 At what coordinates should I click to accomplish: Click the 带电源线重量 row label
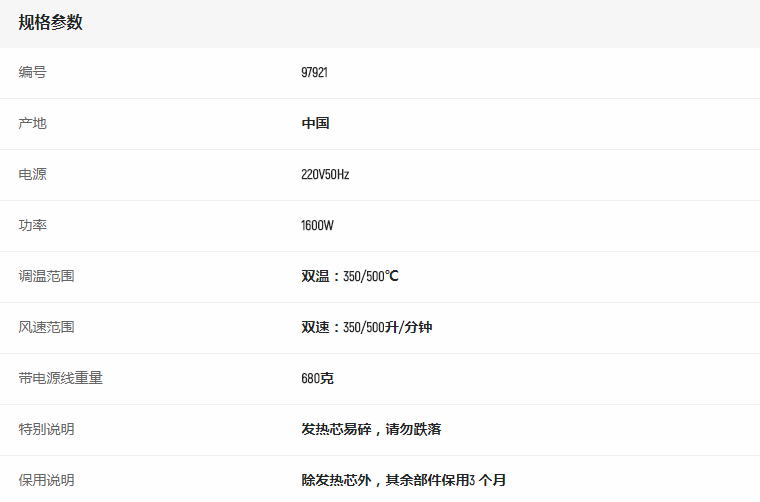coord(60,379)
